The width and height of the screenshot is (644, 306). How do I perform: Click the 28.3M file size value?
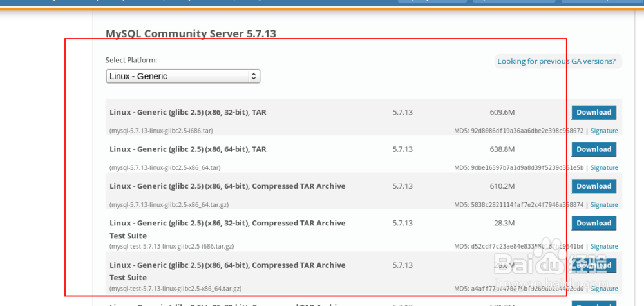504,223
